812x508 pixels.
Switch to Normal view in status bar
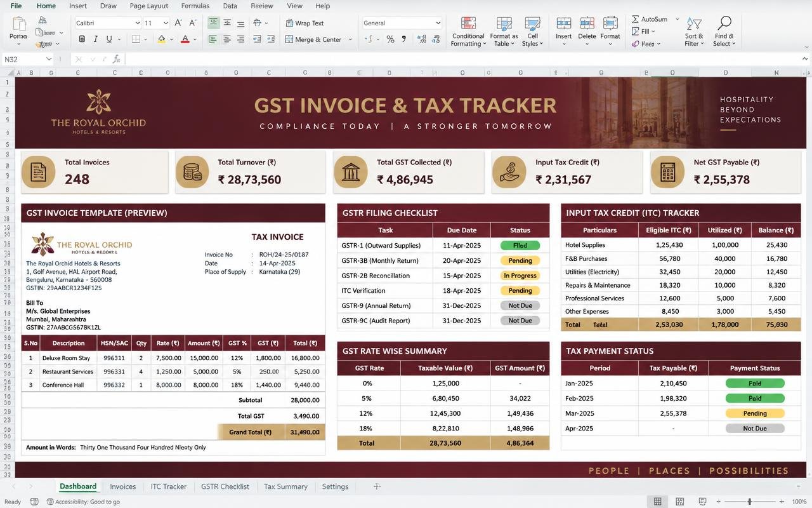coord(657,502)
